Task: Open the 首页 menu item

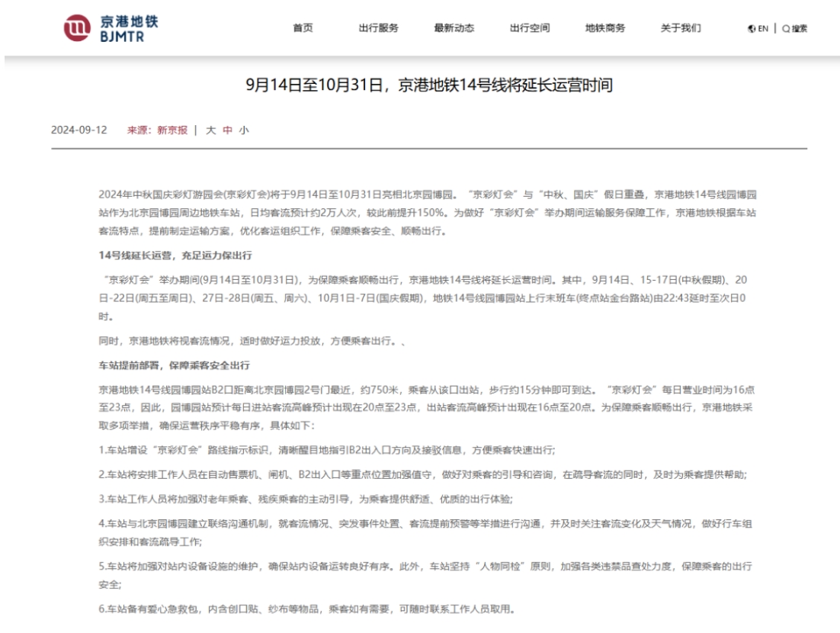Action: click(x=303, y=28)
